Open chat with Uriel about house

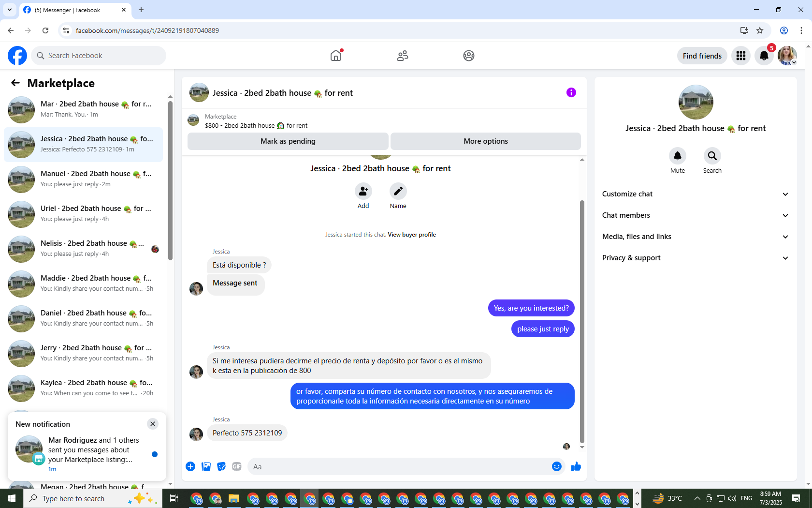pyautogui.click(x=83, y=214)
